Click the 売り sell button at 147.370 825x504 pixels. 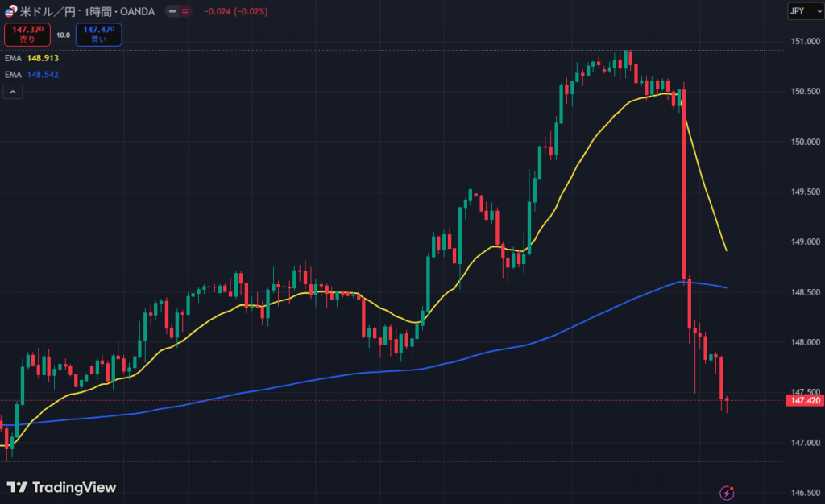tap(27, 34)
